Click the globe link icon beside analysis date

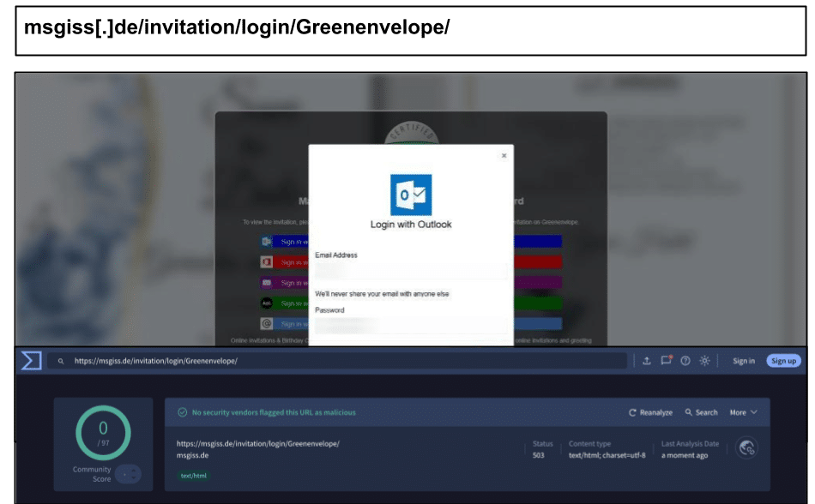[x=746, y=447]
